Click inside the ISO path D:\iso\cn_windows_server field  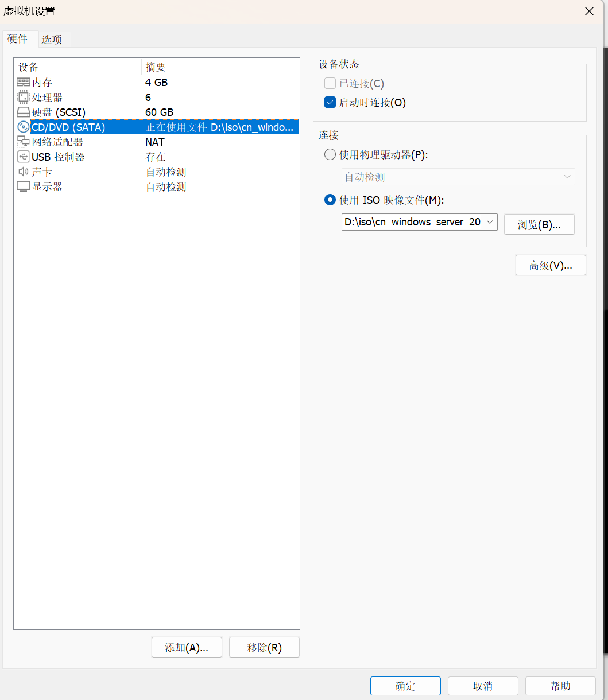pos(413,222)
